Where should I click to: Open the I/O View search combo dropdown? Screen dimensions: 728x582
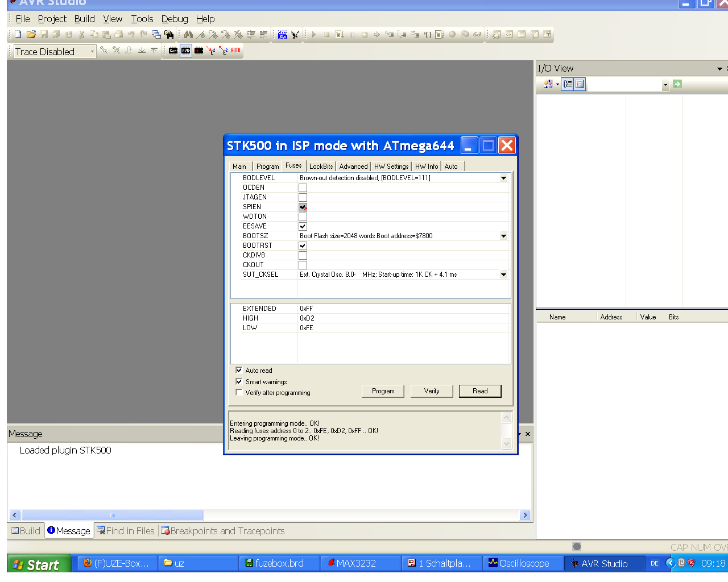tap(665, 85)
